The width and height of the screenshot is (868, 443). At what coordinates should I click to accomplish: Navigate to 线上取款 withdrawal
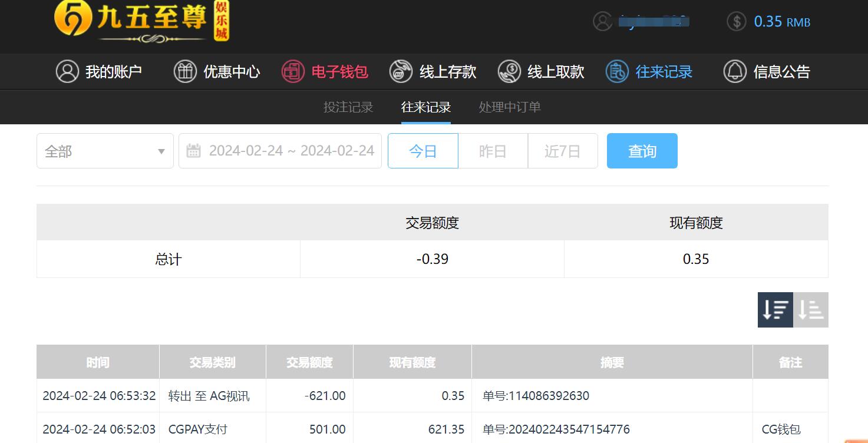click(541, 72)
